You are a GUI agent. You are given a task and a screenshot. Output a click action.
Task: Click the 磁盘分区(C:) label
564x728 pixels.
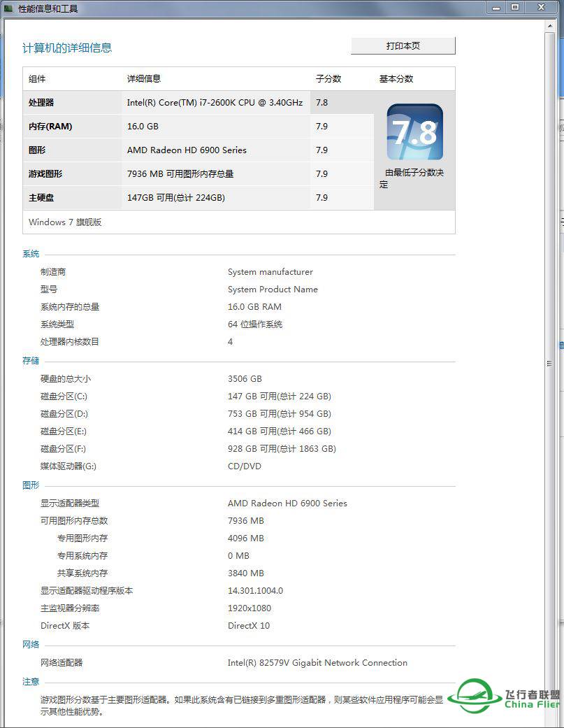[64, 397]
